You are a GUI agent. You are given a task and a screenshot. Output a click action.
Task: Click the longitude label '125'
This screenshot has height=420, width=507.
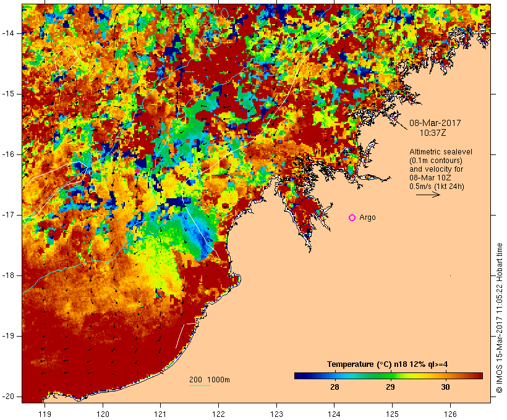pos(392,414)
